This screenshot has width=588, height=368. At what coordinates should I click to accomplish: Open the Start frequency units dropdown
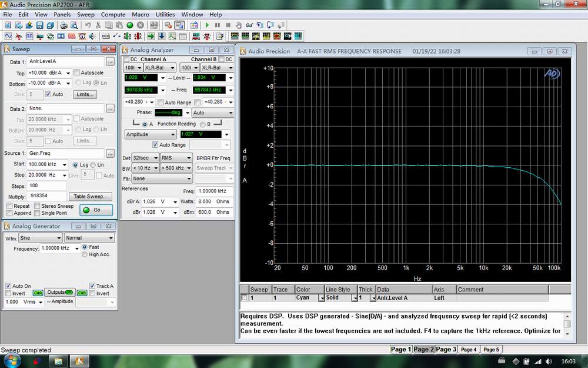click(65, 164)
